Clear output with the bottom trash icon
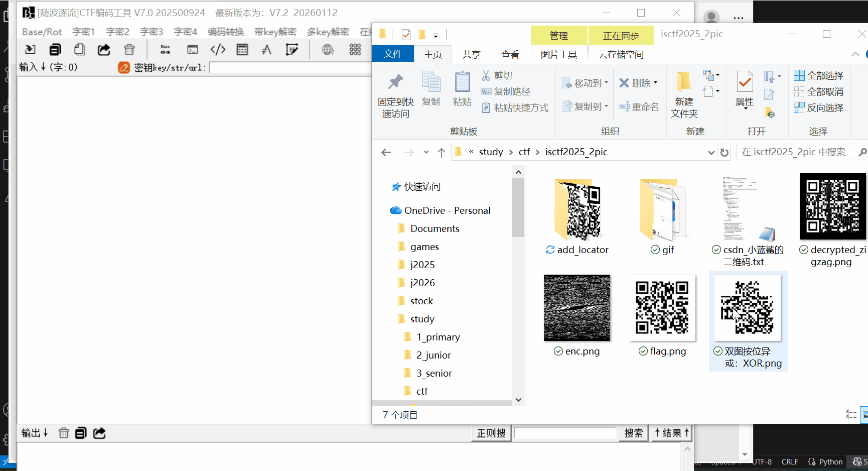The height and width of the screenshot is (471, 868). pos(64,433)
